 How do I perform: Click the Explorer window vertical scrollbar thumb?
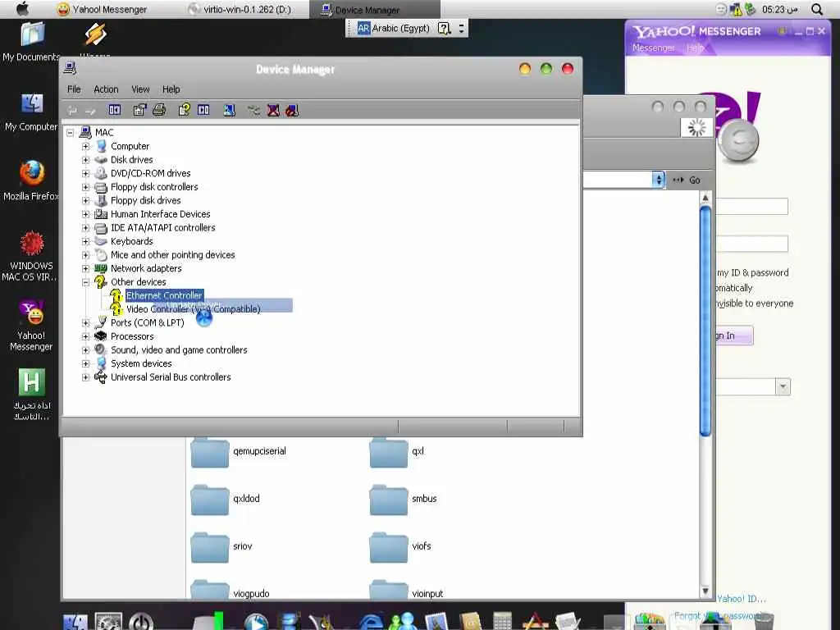pyautogui.click(x=705, y=322)
